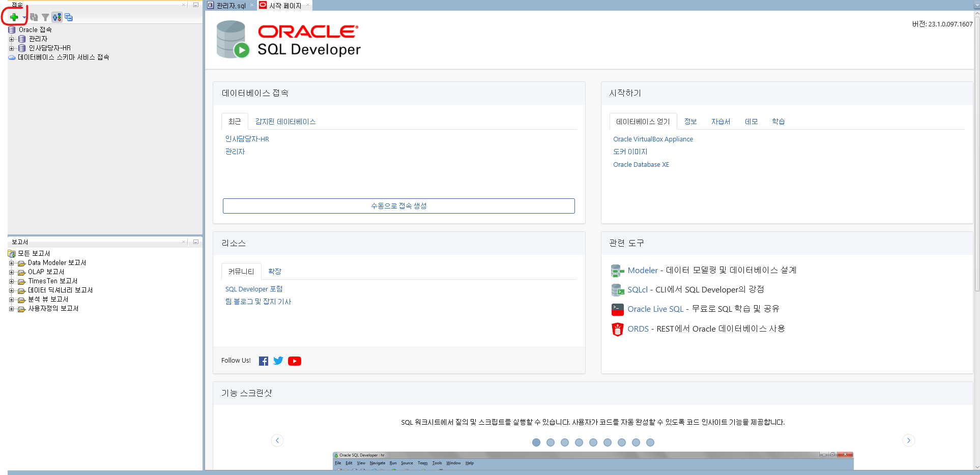Select the 커뮤니티 tab in 리소스
The width and height of the screenshot is (980, 475).
tap(241, 272)
